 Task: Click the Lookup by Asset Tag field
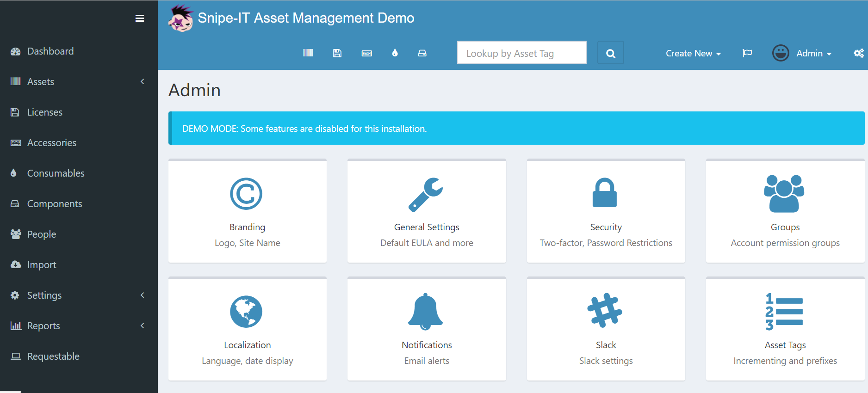click(521, 53)
